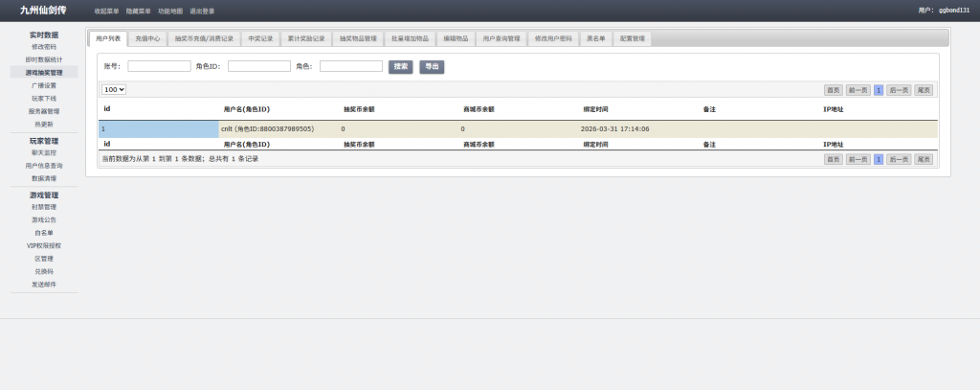Click the 搜索 search button
The height and width of the screenshot is (390, 980).
[x=401, y=67]
